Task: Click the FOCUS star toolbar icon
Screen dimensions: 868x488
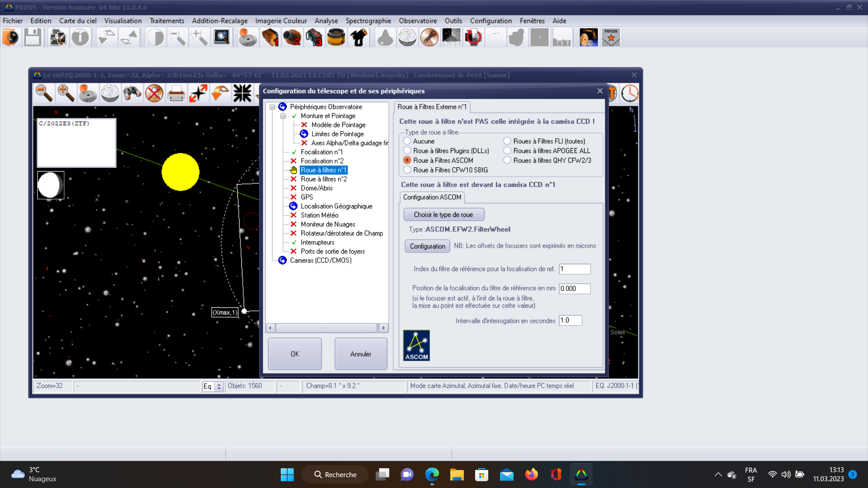Action: (611, 38)
